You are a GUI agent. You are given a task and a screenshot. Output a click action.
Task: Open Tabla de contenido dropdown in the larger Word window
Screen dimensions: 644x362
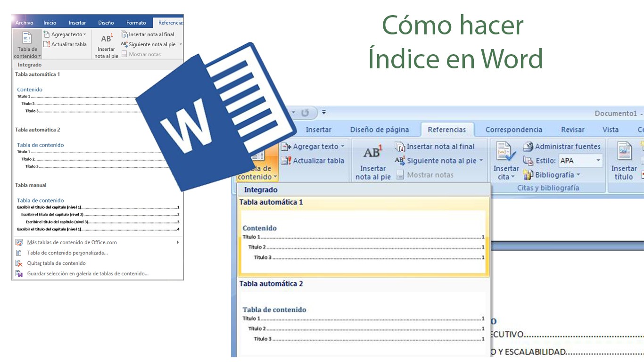pos(257,173)
